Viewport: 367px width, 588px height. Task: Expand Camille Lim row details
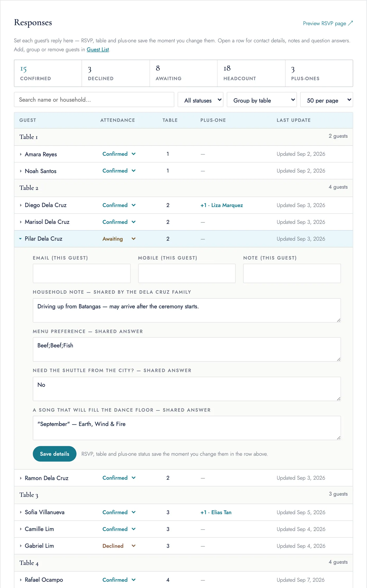21,529
